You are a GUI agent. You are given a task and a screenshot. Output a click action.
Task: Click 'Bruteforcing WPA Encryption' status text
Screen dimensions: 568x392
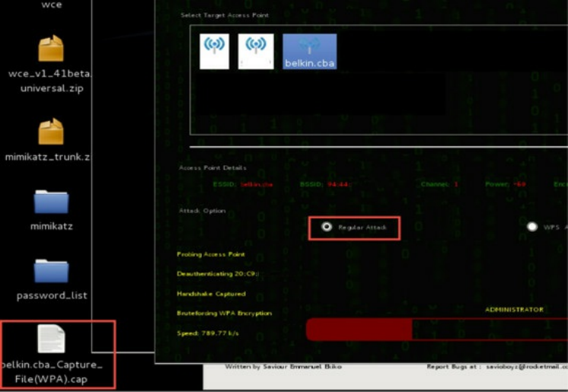tap(224, 314)
